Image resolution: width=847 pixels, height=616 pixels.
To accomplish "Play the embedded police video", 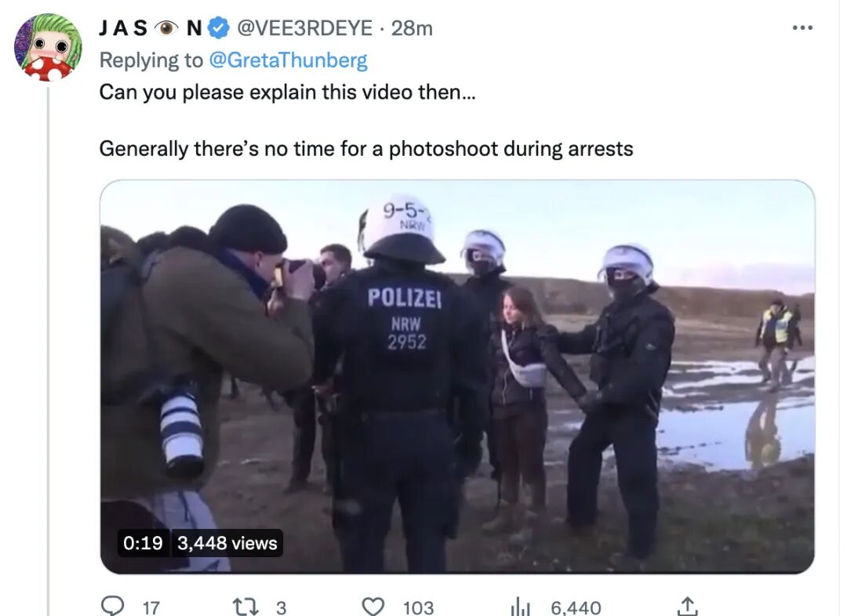I will pos(457,376).
